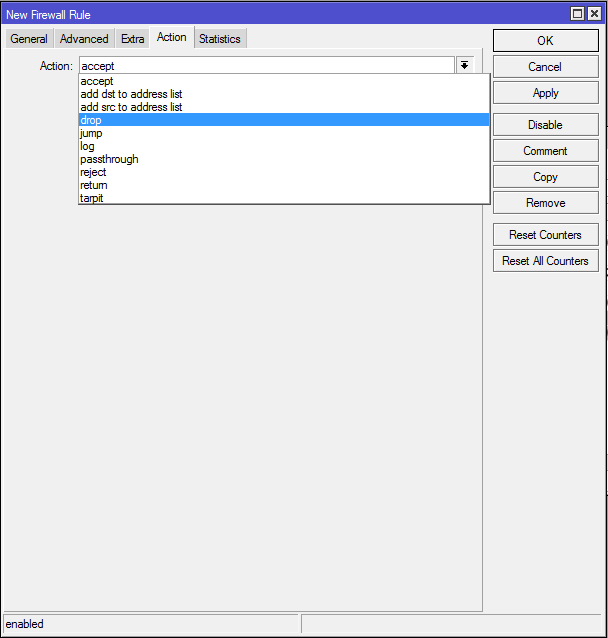Select 'drop' from the action list
Screen dimensions: 608x638
coord(91,120)
